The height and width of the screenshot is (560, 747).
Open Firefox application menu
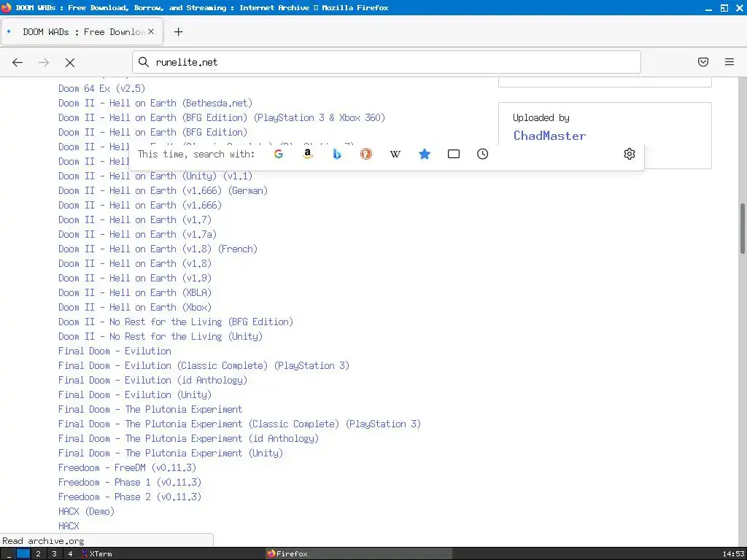[729, 62]
